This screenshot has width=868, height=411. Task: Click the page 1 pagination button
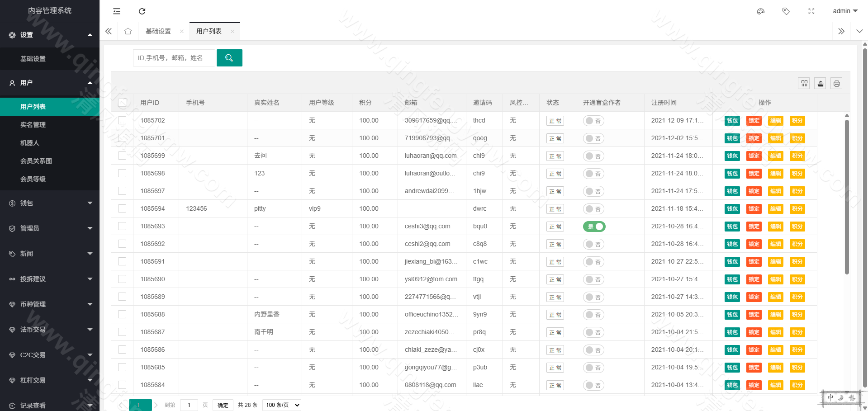tap(140, 405)
